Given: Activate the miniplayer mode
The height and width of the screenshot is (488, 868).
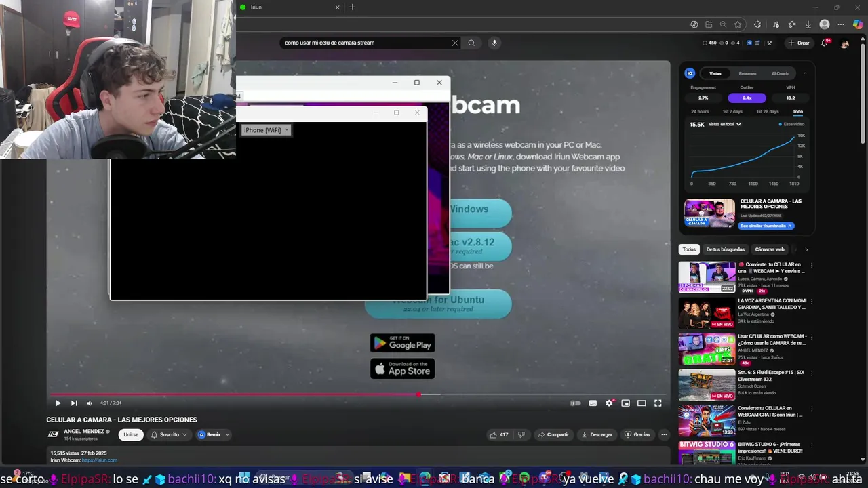Looking at the screenshot, I should (625, 403).
